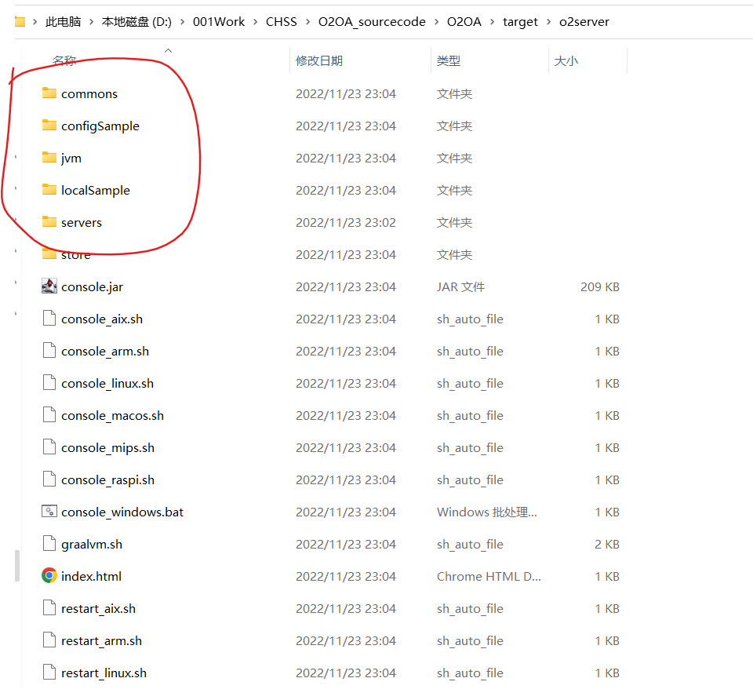Expand dropdown arrow after CHSS breadcrumb
This screenshot has width=753, height=700.
[x=307, y=22]
